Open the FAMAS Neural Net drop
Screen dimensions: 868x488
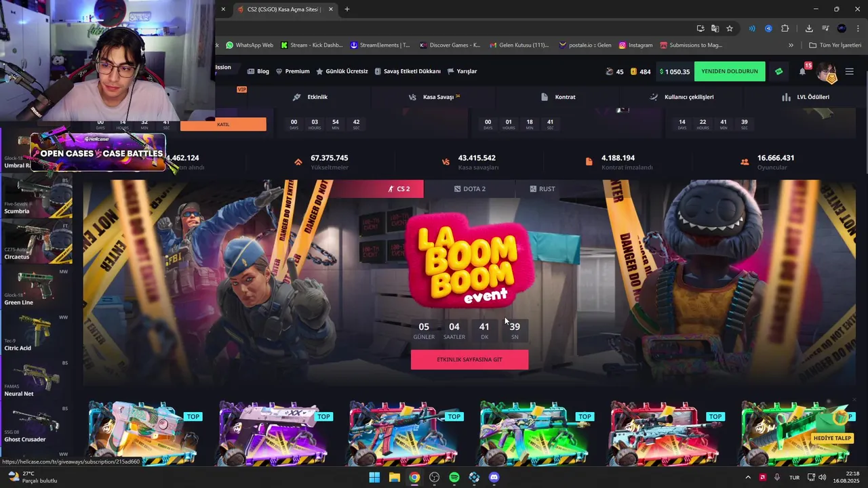(37, 378)
